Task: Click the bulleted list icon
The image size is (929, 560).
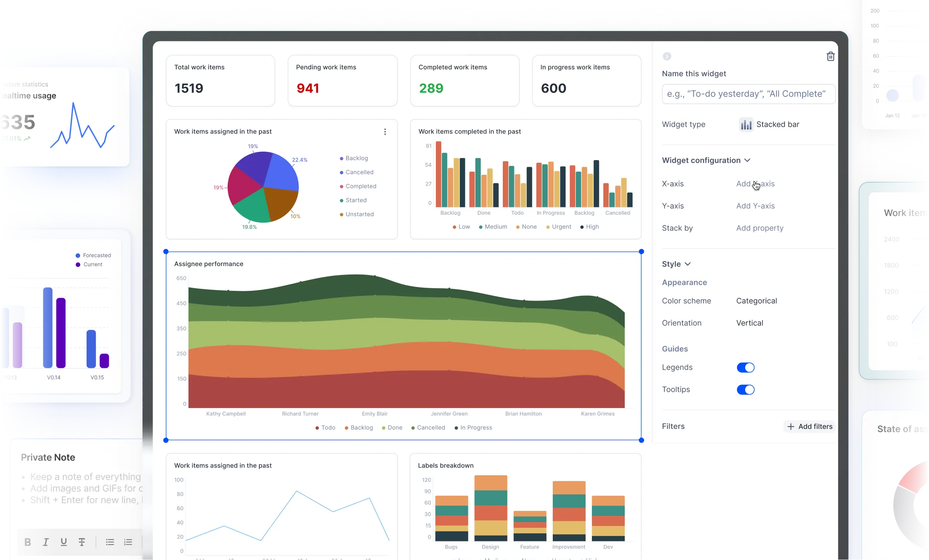Action: click(110, 542)
